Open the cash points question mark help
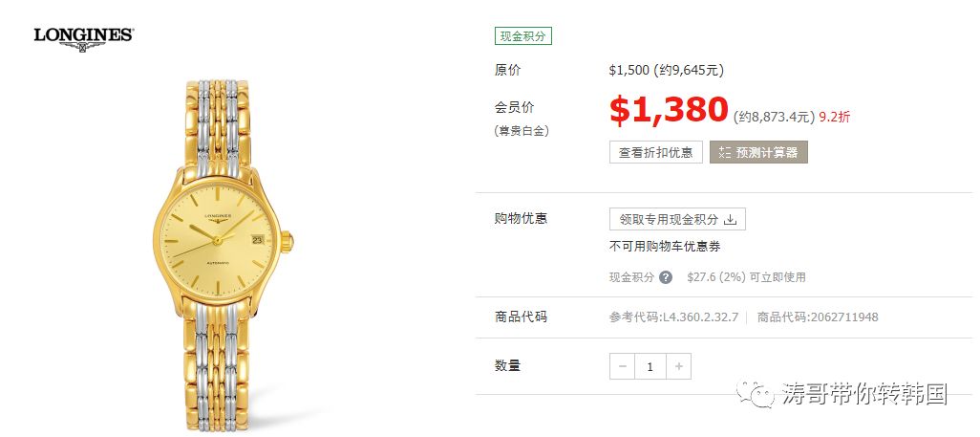 (666, 276)
